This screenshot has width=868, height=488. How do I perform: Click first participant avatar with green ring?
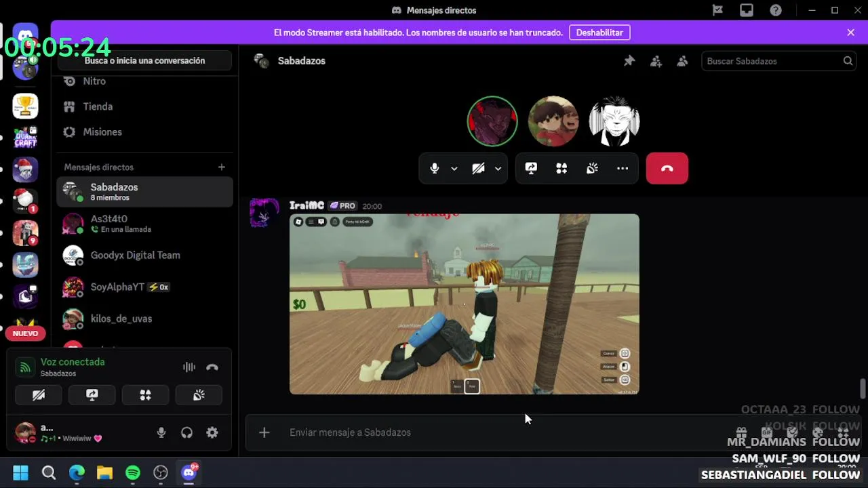pyautogui.click(x=492, y=122)
